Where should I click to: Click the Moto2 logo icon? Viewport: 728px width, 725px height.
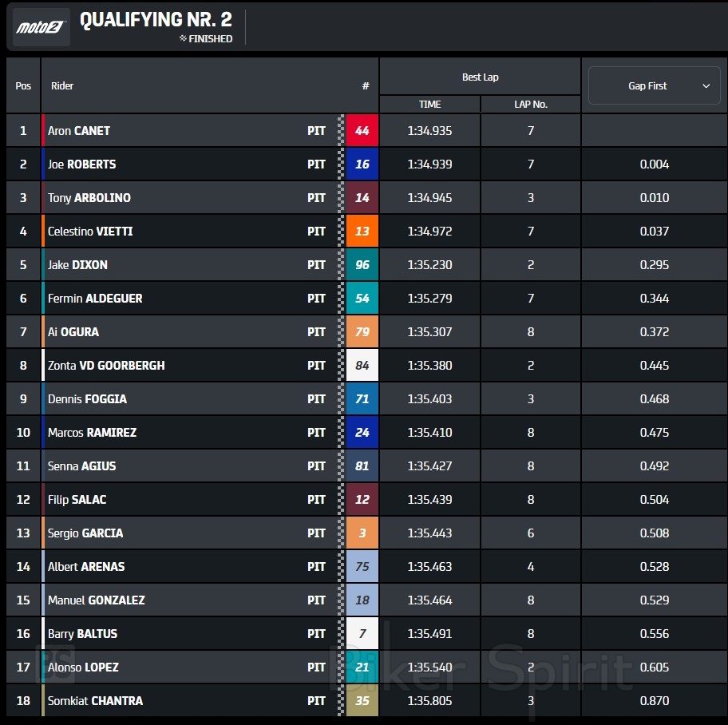coord(42,27)
